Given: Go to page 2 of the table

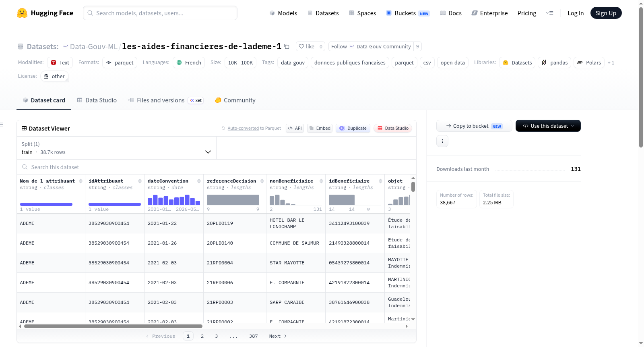Looking at the screenshot, I should (202, 336).
